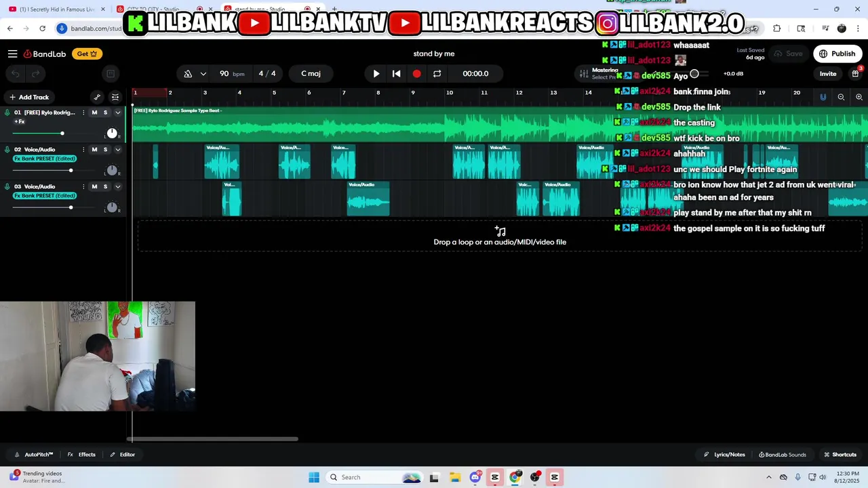Open the Editor tab
The image size is (868, 488).
[123, 455]
